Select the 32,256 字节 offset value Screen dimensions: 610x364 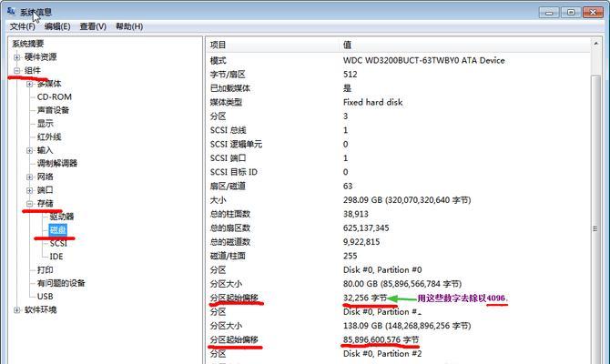point(365,298)
